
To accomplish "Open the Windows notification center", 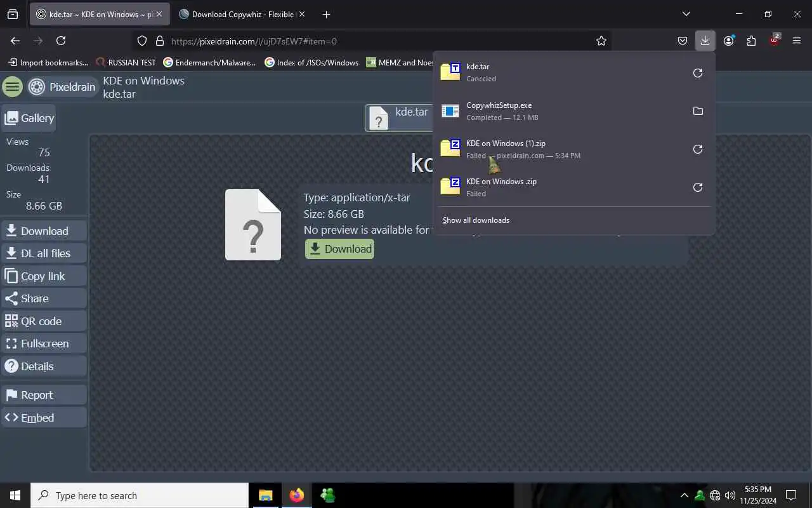I will (791, 495).
